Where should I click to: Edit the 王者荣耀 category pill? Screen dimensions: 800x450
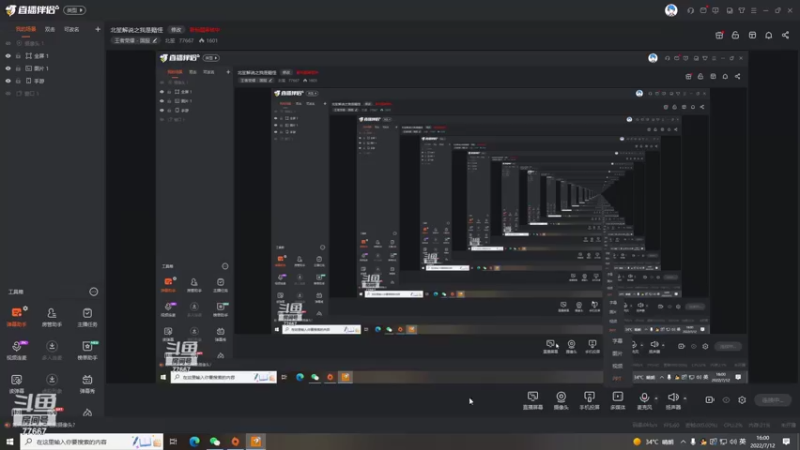[135, 40]
